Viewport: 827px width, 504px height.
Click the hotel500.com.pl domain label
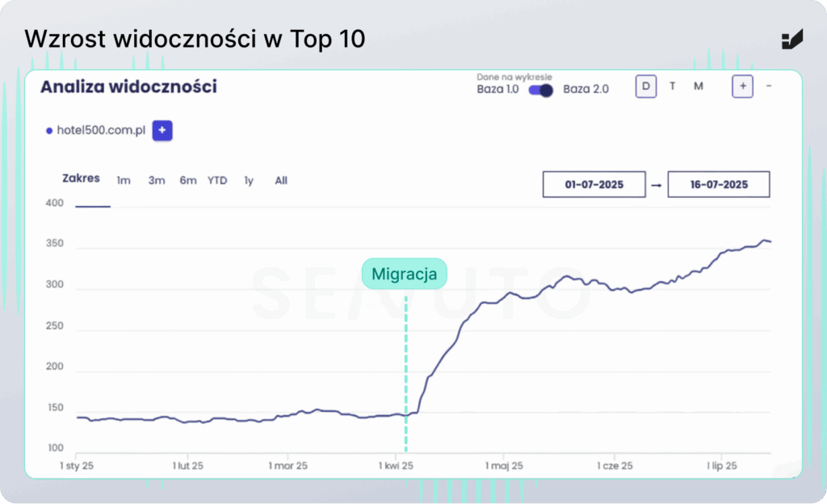(x=101, y=130)
